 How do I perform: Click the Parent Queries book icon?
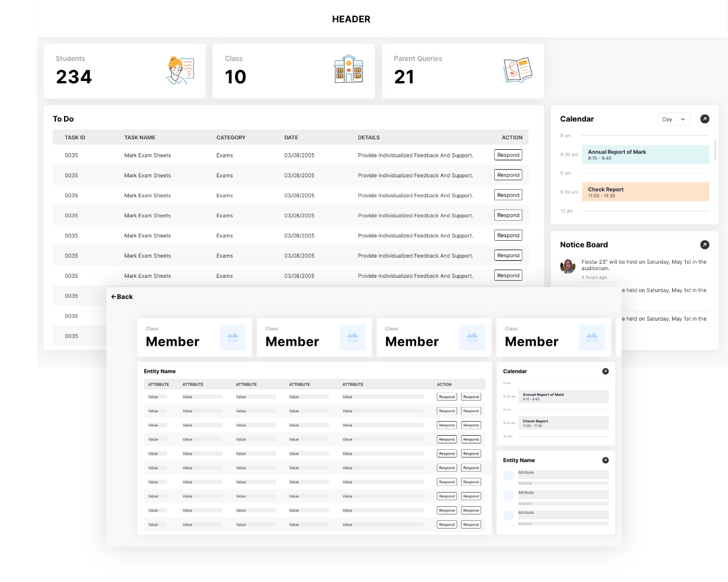(x=518, y=70)
